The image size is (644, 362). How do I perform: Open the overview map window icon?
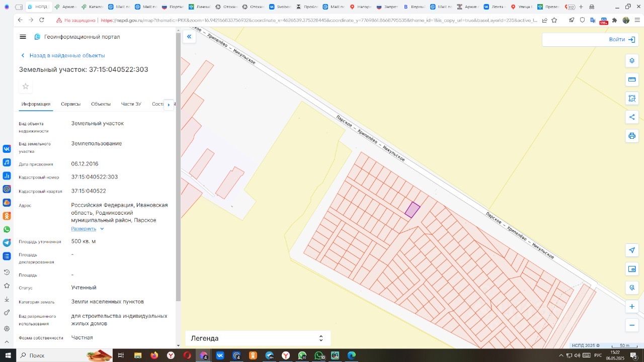coord(632,269)
